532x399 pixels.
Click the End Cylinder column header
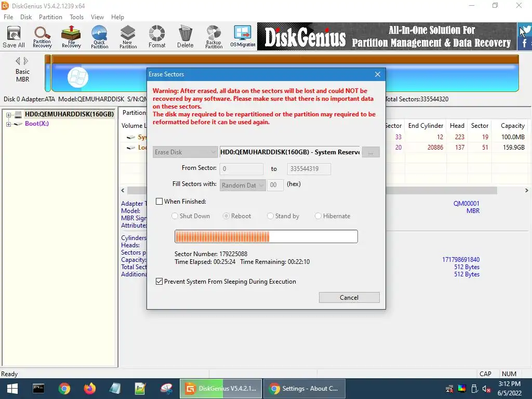(425, 126)
